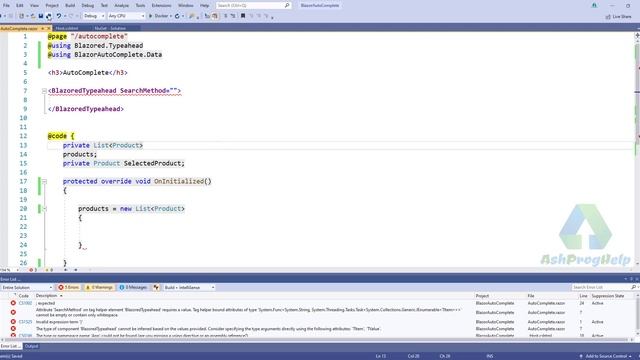Click Add to Source Control in the status bar
Screen dimensions: 640x360
pyautogui.click(x=605, y=356)
